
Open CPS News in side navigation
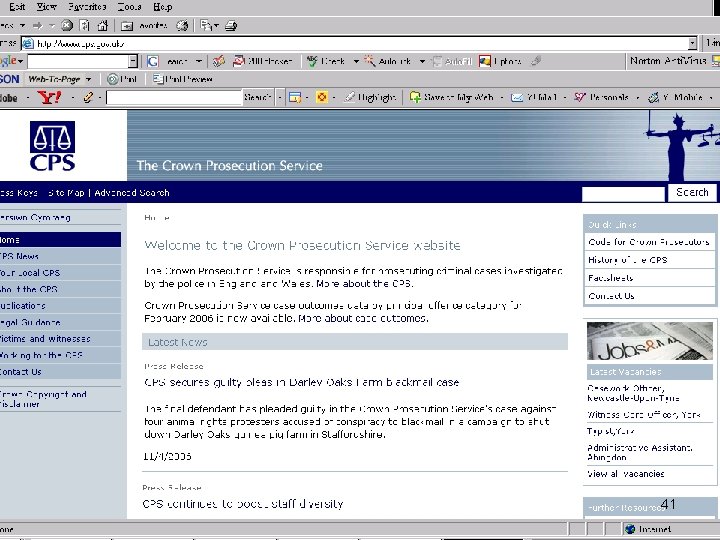60,256
